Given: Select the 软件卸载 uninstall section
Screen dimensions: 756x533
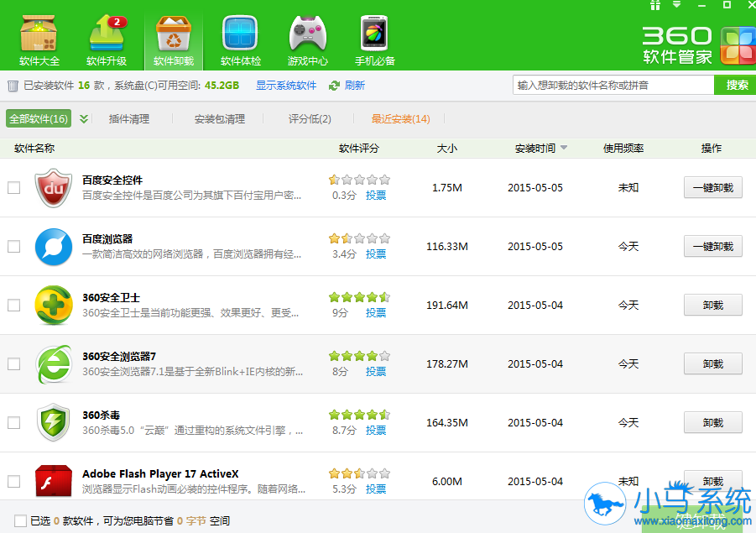Looking at the screenshot, I should click(174, 40).
